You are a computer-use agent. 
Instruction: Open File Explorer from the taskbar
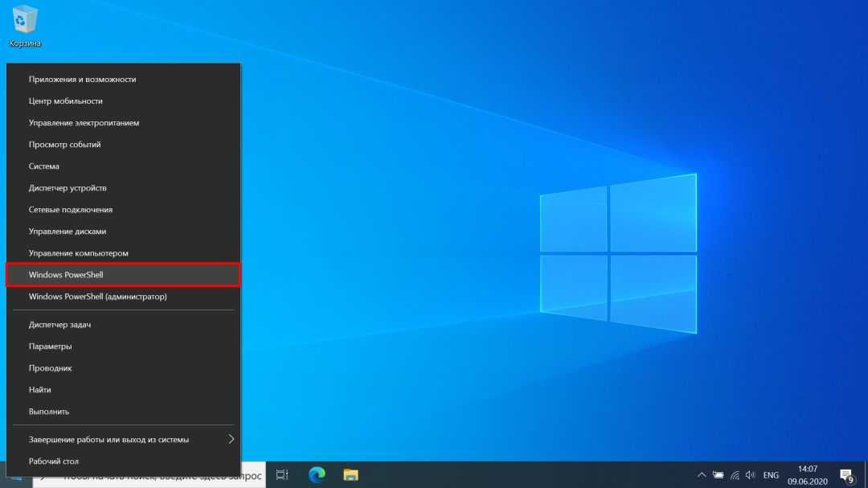click(x=350, y=474)
